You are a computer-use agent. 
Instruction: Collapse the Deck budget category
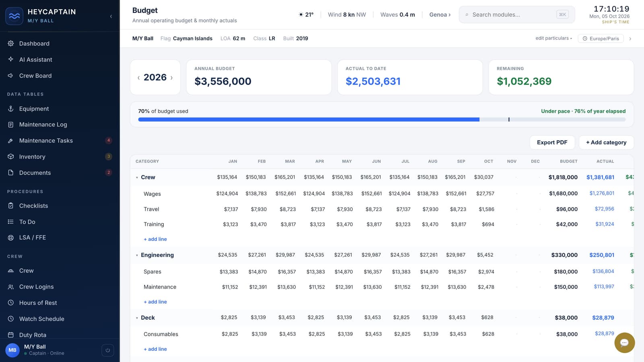coord(137,318)
